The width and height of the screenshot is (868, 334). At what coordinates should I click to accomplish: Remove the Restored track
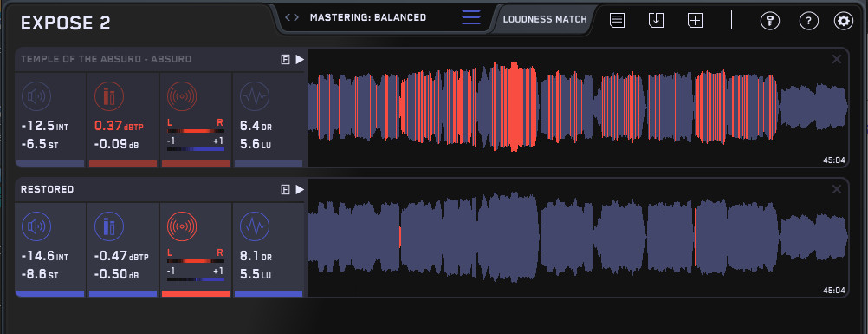point(837,190)
